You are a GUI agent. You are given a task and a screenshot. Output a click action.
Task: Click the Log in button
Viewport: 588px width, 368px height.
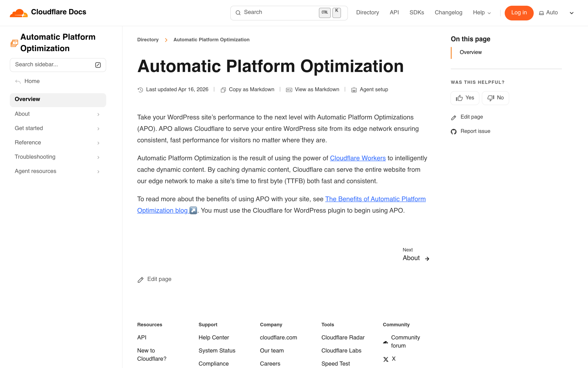pos(519,13)
